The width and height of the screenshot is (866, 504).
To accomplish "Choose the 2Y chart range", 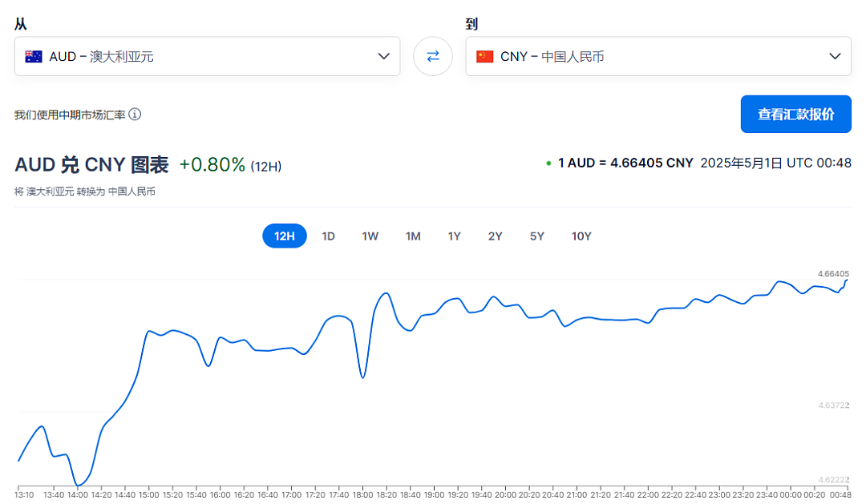I will 496,236.
